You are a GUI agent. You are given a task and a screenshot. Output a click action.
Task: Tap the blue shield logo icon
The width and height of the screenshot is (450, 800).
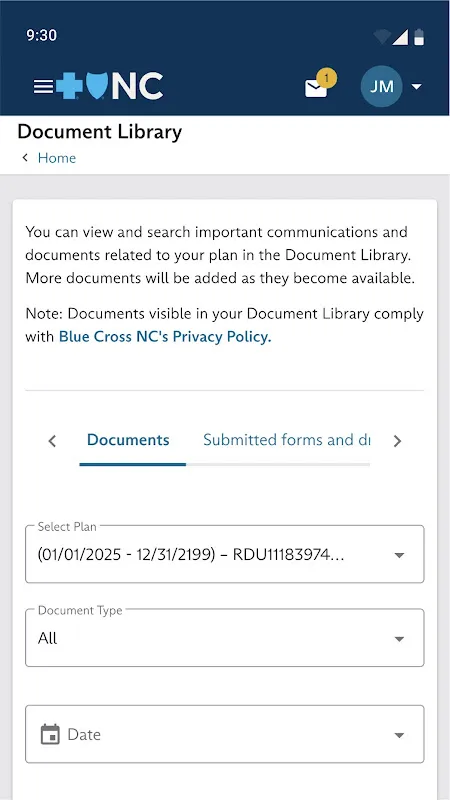pos(97,86)
